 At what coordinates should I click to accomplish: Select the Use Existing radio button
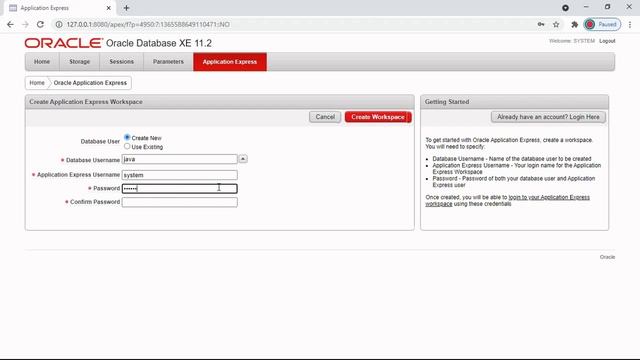pyautogui.click(x=127, y=146)
